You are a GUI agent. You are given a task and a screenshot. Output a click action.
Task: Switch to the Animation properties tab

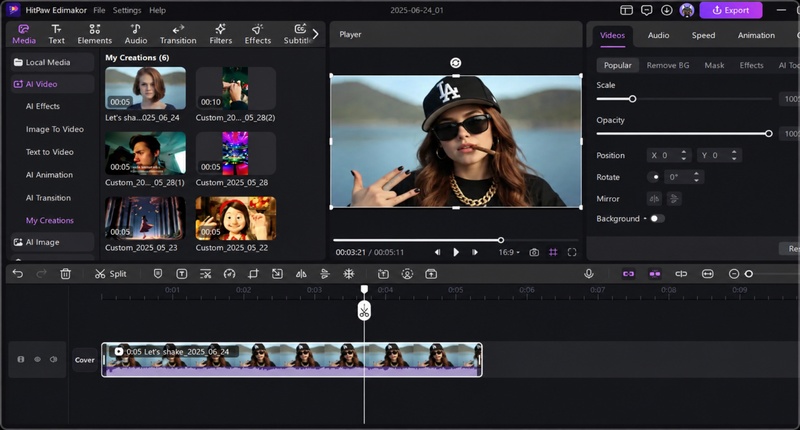756,35
